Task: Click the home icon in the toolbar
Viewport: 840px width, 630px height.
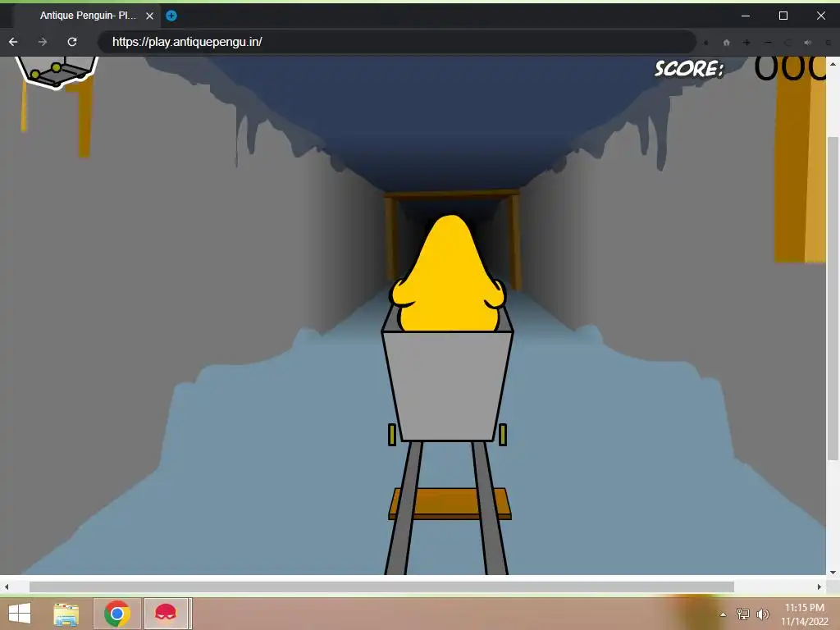Action: [x=727, y=43]
